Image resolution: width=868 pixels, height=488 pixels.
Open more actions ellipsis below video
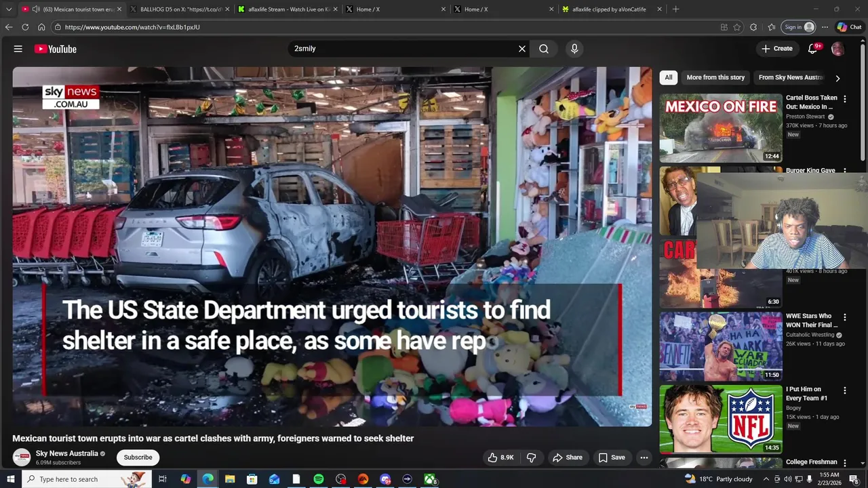pos(644,457)
